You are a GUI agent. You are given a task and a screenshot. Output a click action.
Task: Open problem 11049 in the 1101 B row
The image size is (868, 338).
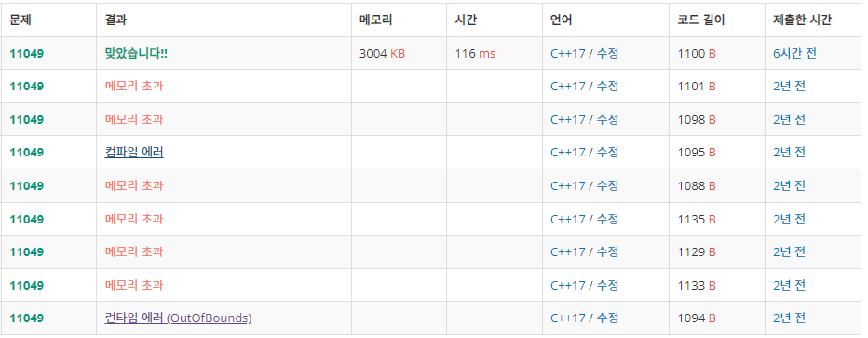(x=27, y=87)
